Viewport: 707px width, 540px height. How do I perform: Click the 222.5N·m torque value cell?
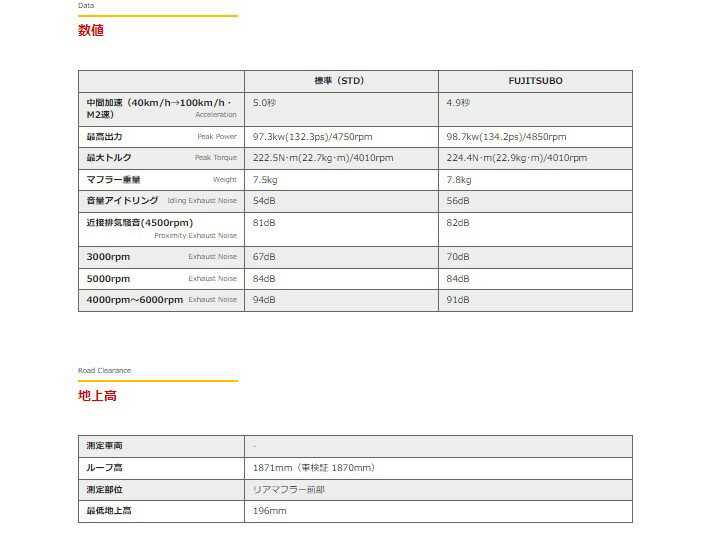point(322,158)
